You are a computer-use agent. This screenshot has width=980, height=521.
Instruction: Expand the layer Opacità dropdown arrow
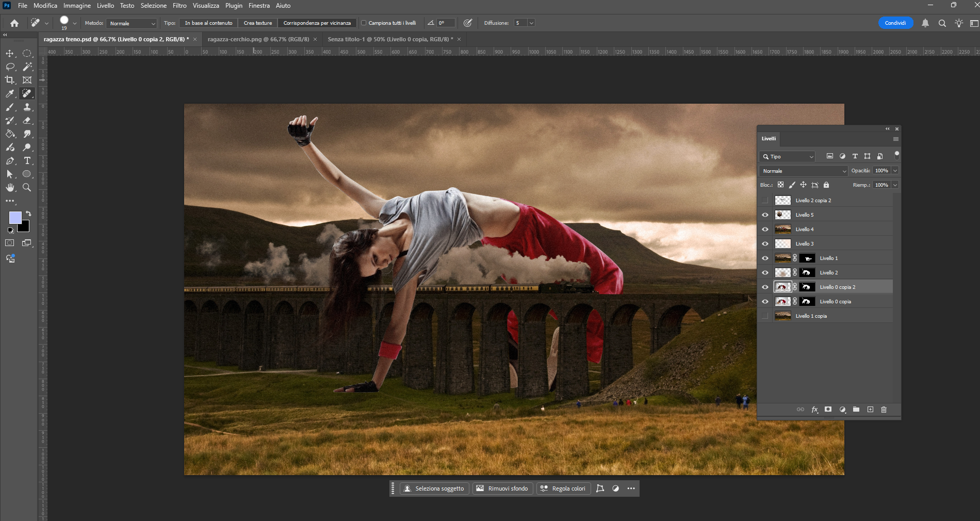click(895, 171)
